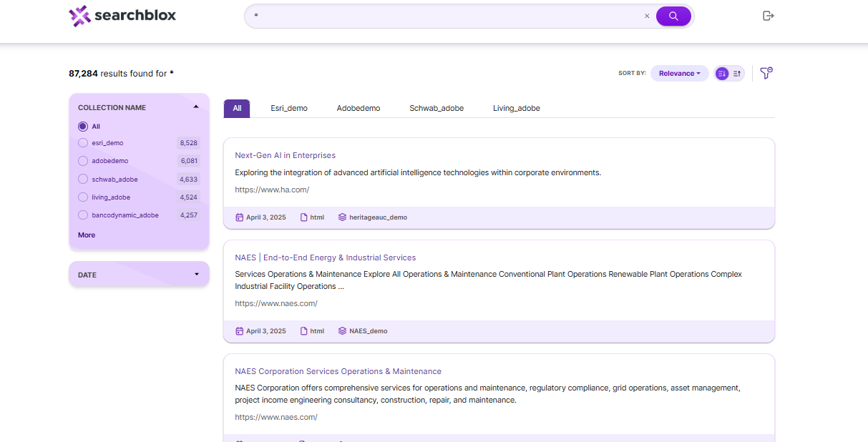Select the descending sort order icon
Image resolution: width=868 pixels, height=442 pixels.
[721, 73]
